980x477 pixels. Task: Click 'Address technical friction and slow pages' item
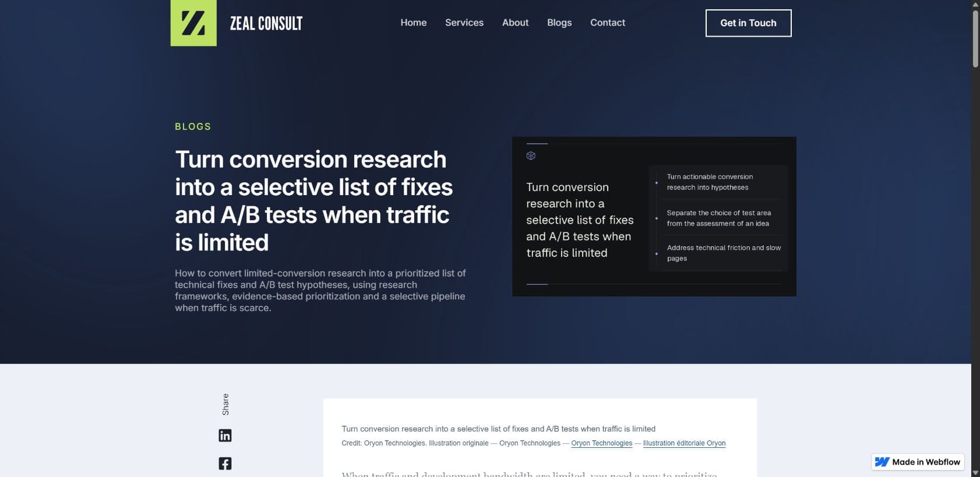[x=724, y=253]
